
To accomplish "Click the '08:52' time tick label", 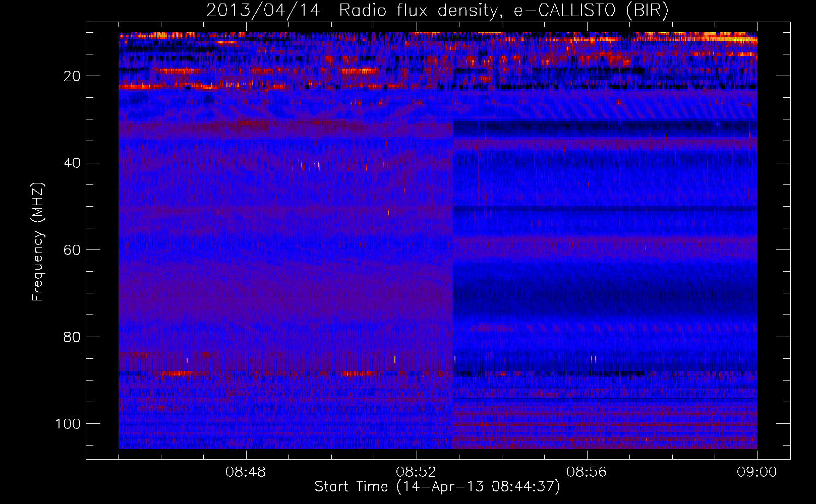I will coord(416,472).
